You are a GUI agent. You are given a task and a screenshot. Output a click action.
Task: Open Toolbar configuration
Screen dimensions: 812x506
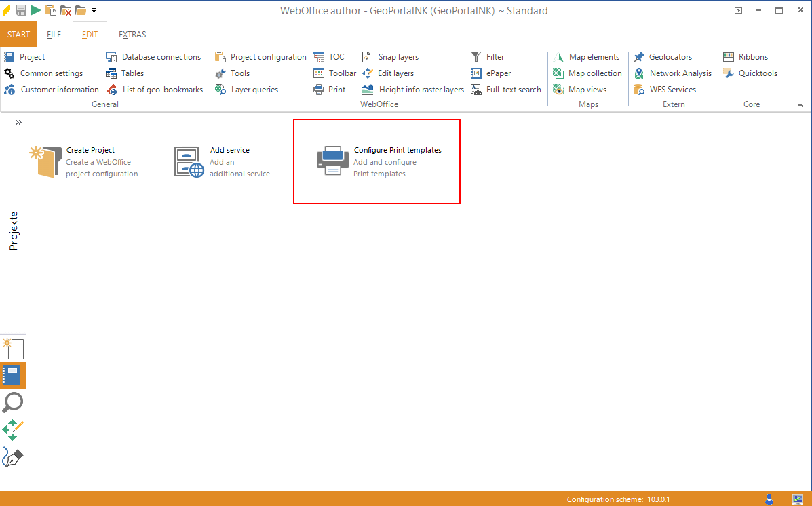[335, 73]
